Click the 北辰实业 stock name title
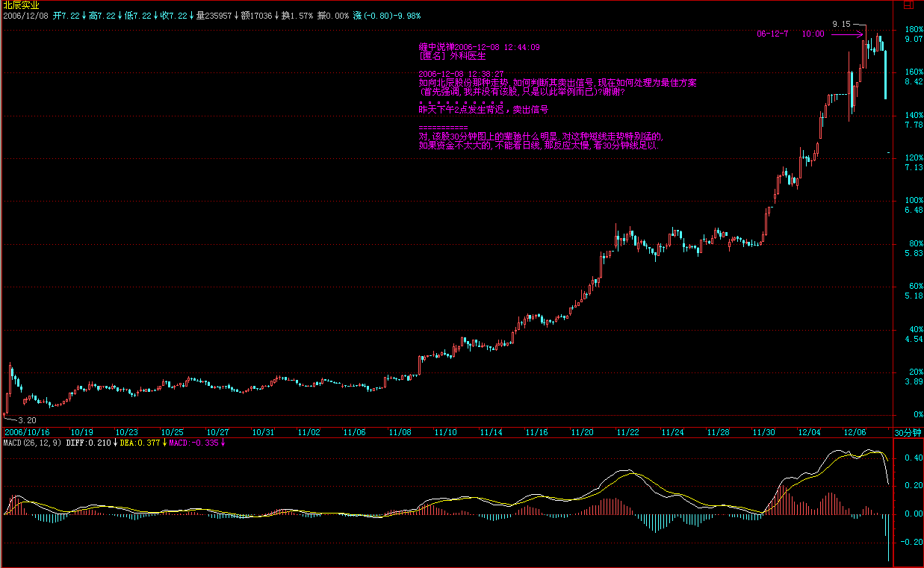 pos(22,4)
